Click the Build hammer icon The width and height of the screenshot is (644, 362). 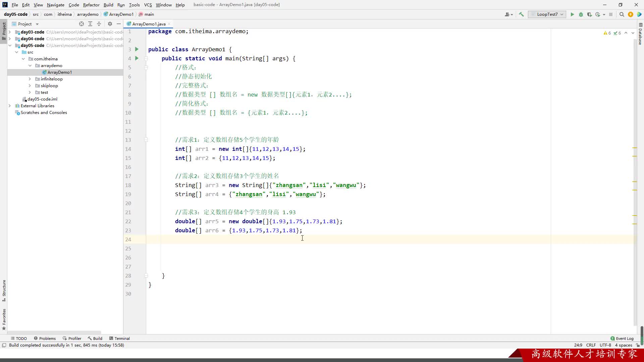pyautogui.click(x=522, y=14)
